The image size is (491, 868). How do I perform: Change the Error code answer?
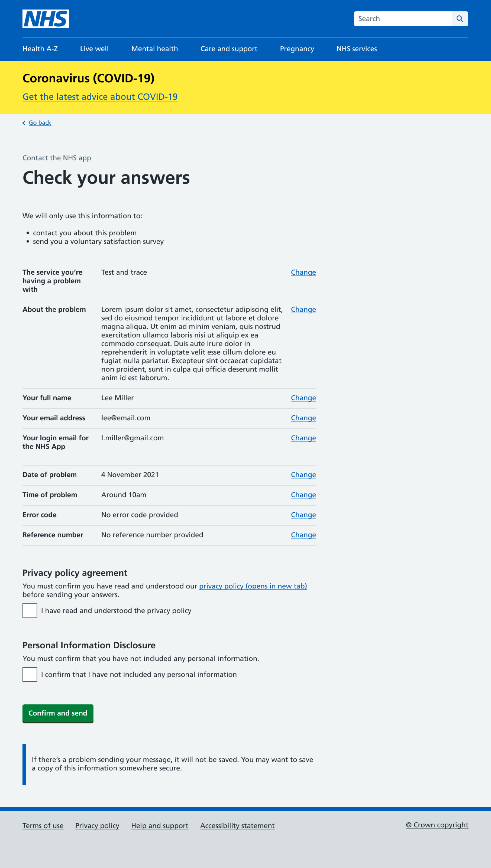(303, 515)
